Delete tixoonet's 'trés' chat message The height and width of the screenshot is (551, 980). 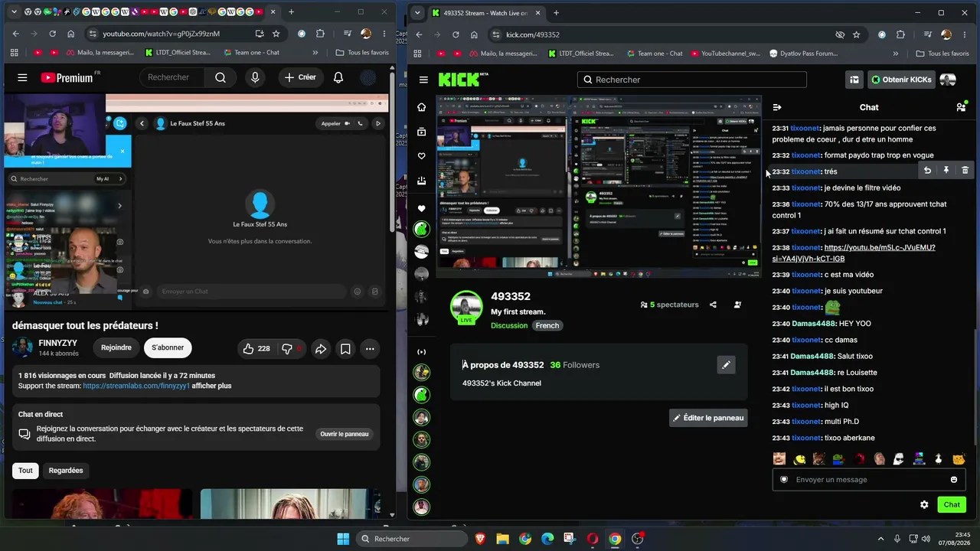[965, 171]
